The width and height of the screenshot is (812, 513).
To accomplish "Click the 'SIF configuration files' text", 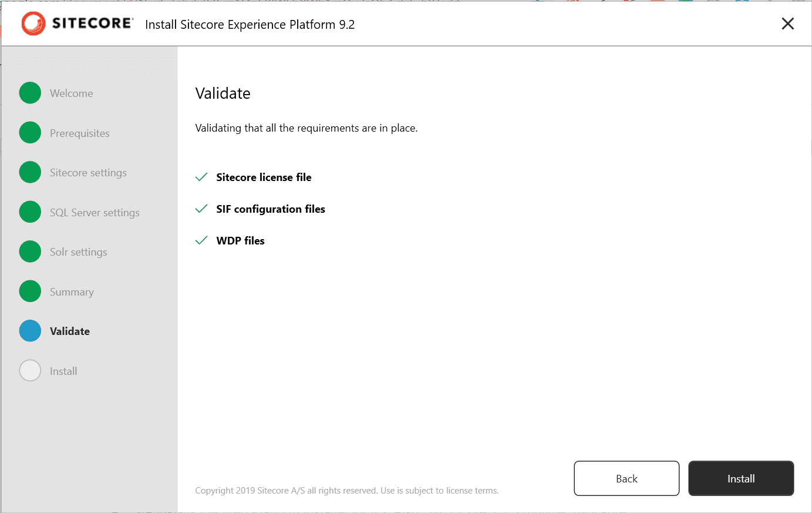I will (x=271, y=209).
